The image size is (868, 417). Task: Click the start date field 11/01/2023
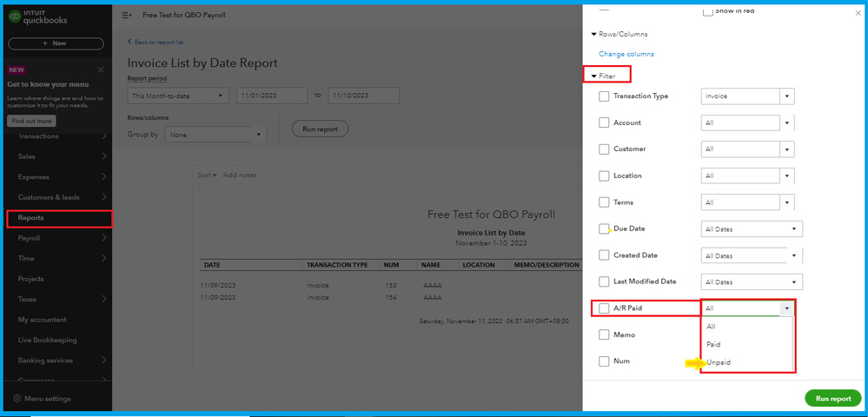(272, 96)
